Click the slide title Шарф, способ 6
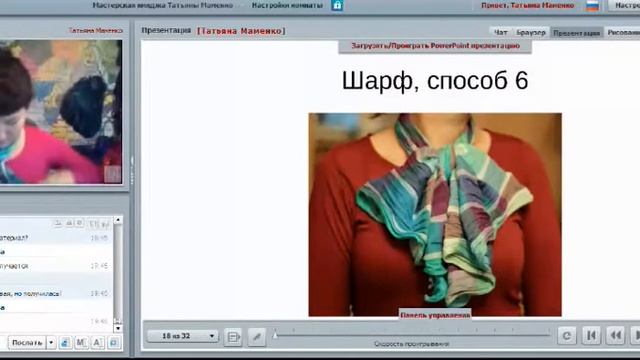The image size is (640, 360). click(435, 80)
